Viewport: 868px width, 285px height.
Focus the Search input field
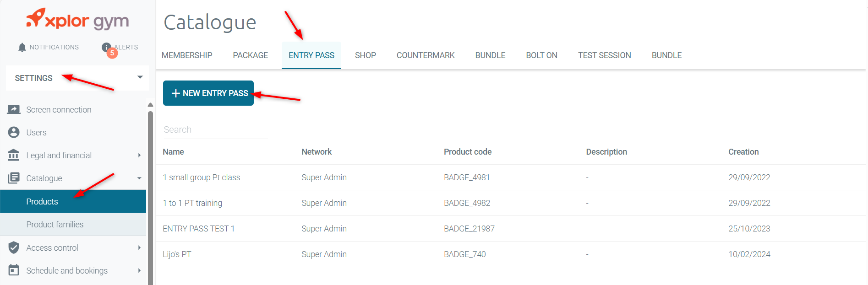(x=215, y=130)
